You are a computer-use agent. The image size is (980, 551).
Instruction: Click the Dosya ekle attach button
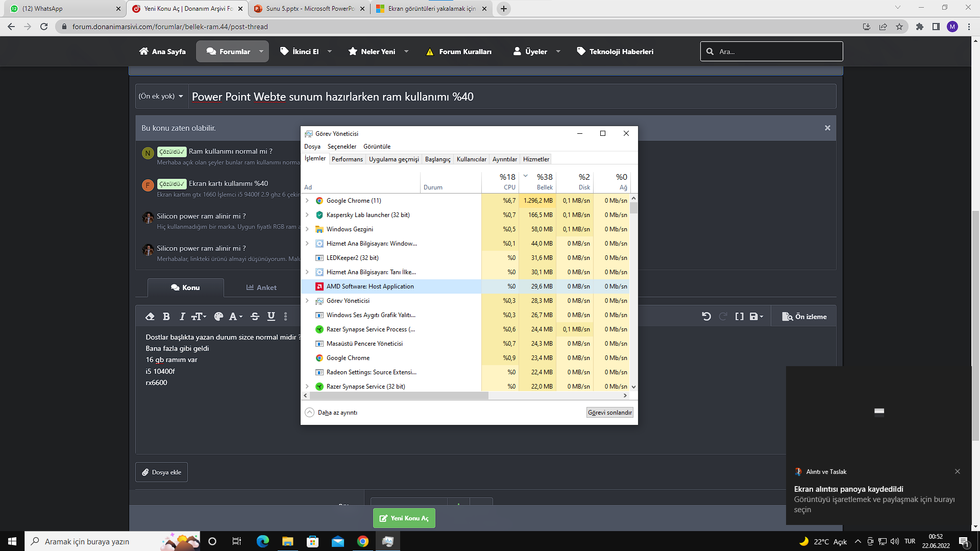161,472
